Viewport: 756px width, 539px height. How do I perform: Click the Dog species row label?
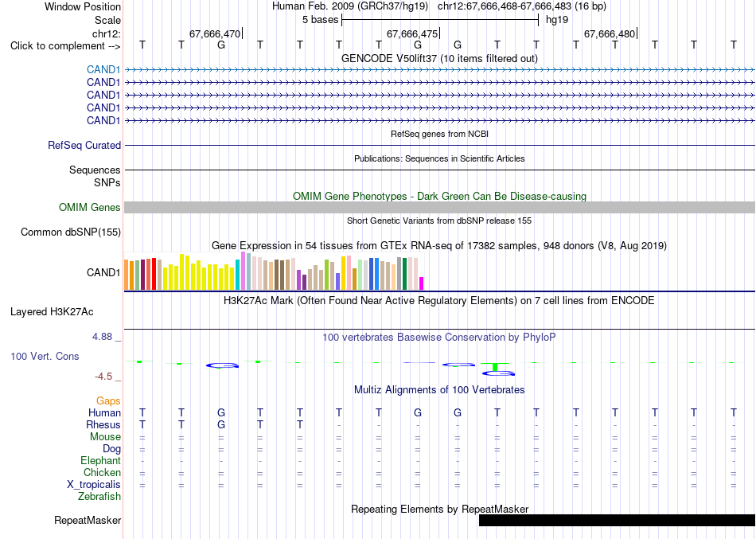point(112,449)
